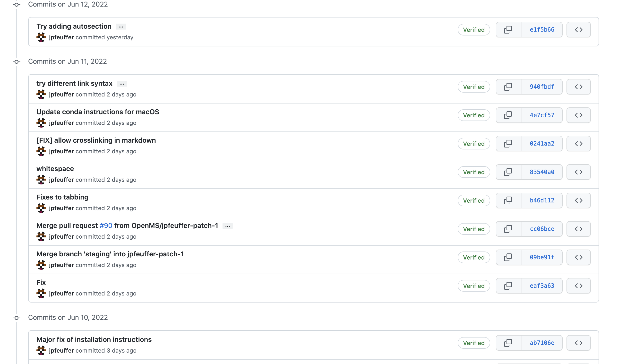
Task: Open commit hash 09be91f
Action: click(x=542, y=258)
